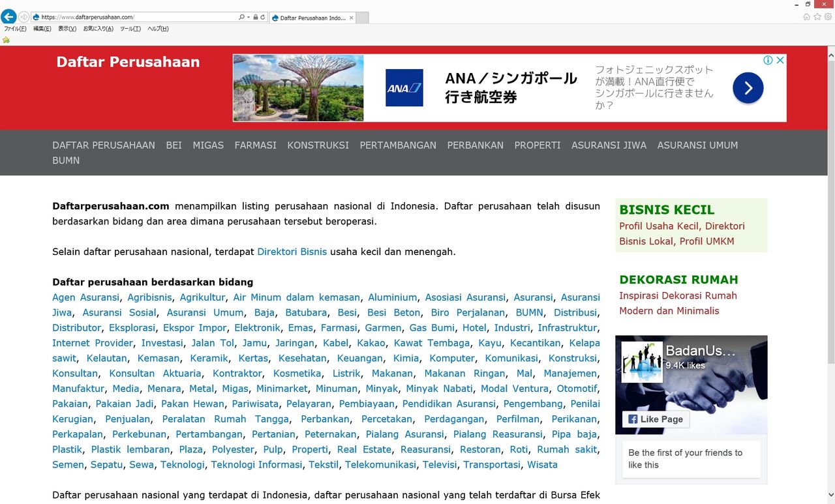The width and height of the screenshot is (835, 504).
Task: Open BUMN in the gray navigation bar
Action: [66, 160]
